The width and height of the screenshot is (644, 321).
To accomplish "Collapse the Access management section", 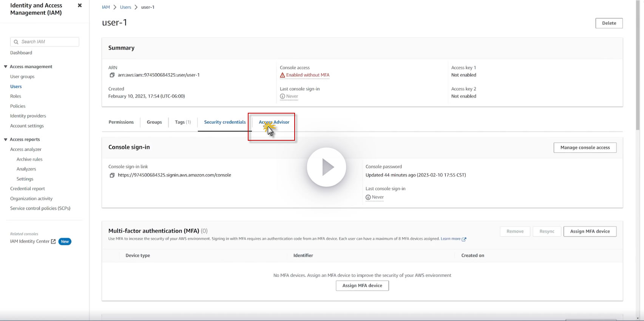I will click(6, 67).
